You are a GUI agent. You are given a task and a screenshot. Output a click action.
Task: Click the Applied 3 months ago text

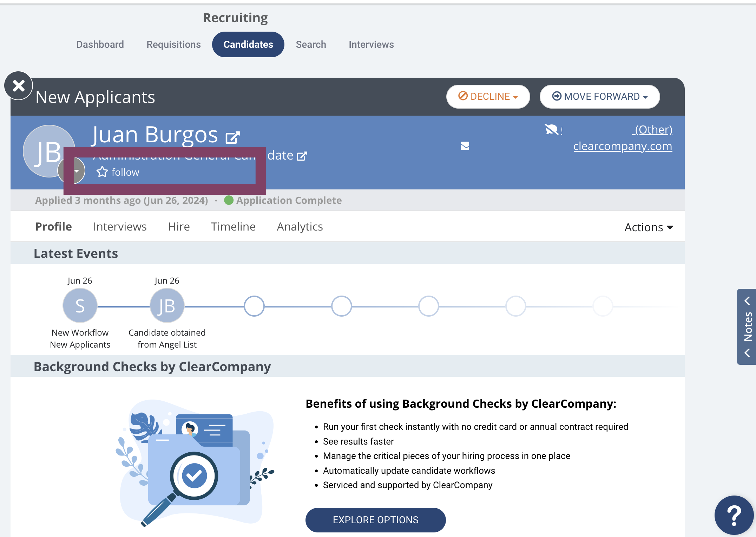pos(121,200)
